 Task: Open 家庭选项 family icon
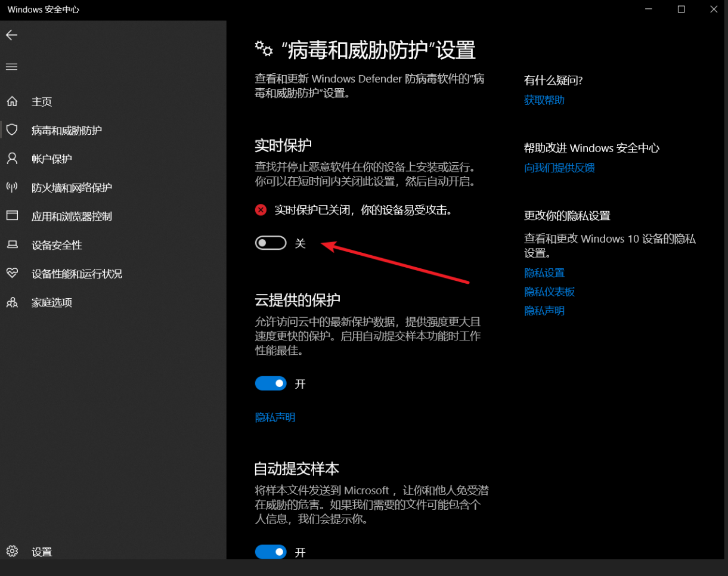click(x=12, y=302)
